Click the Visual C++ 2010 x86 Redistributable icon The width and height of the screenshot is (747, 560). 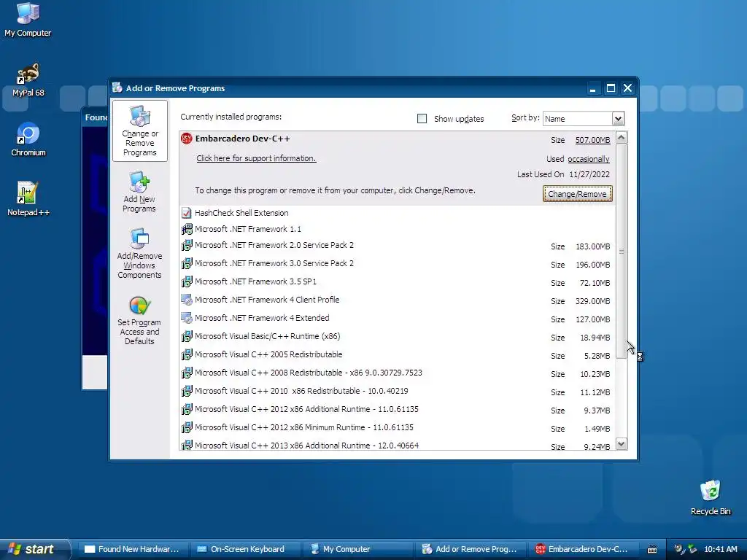coord(186,391)
